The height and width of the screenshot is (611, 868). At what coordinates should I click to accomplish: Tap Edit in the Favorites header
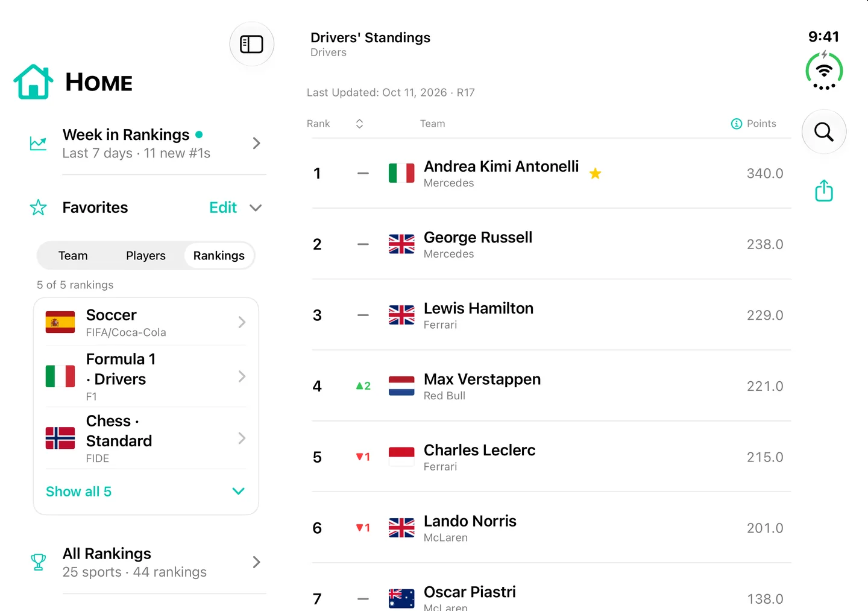223,207
